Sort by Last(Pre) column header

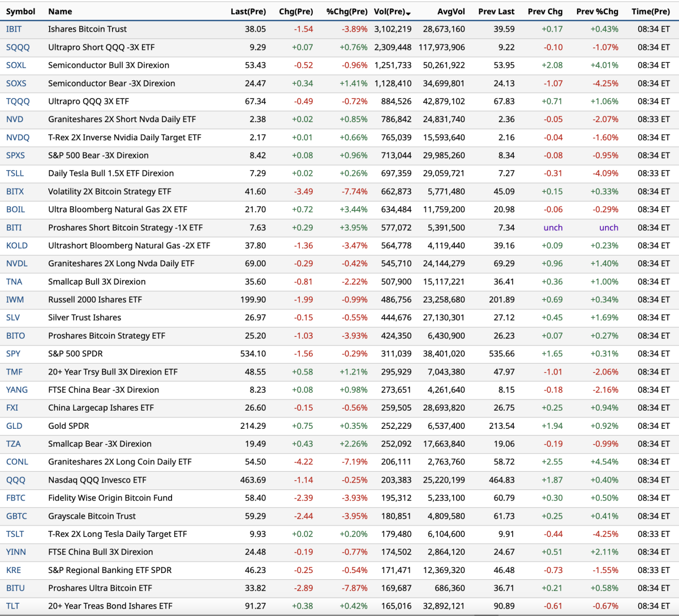248,11
